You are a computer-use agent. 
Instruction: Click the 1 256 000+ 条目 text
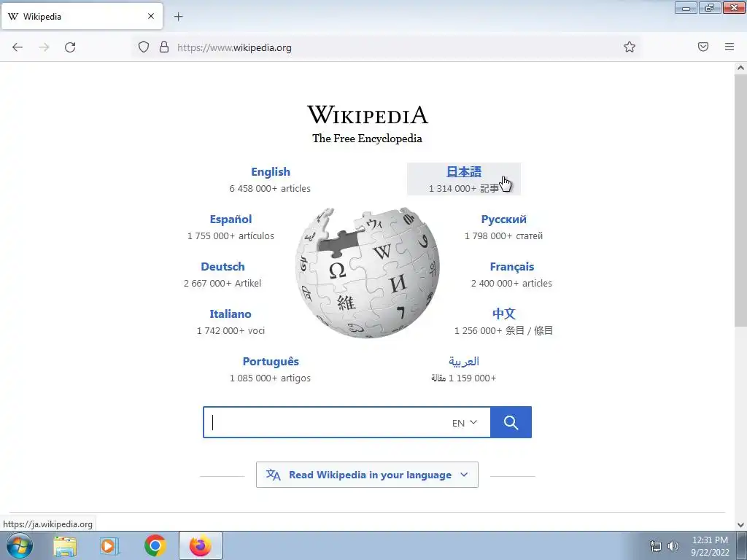pos(503,330)
